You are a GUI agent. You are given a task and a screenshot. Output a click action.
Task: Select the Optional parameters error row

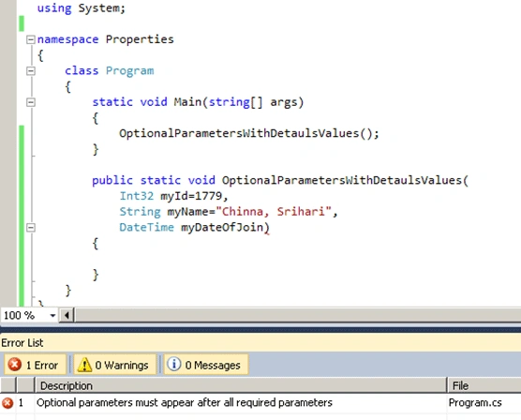[260, 403]
